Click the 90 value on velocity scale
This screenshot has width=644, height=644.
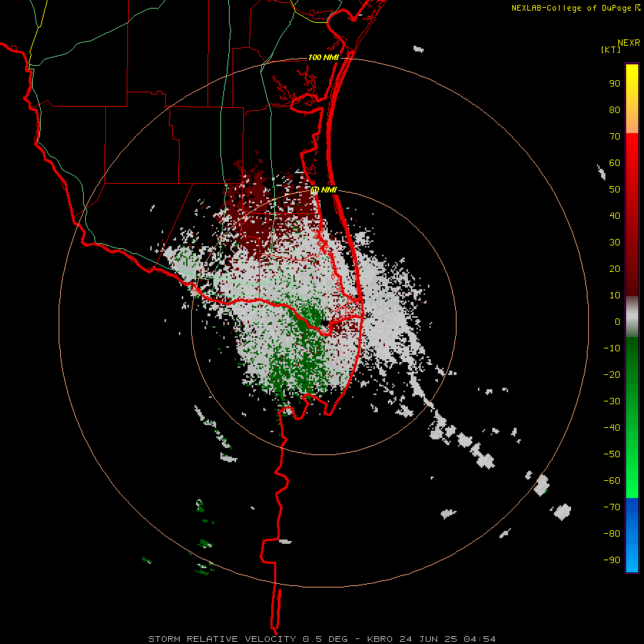(x=615, y=84)
